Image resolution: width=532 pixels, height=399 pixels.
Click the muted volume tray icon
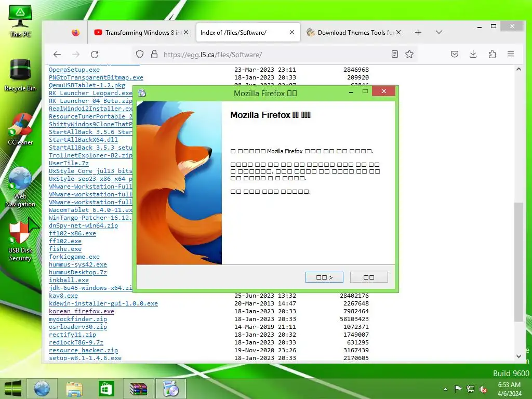(x=483, y=389)
